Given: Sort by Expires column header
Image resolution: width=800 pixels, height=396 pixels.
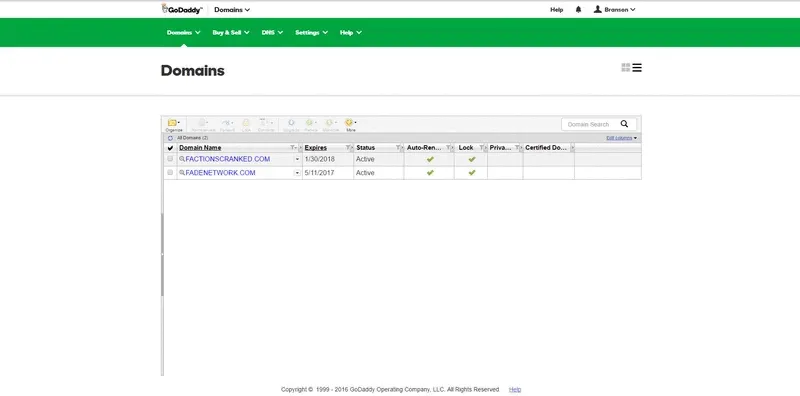Looking at the screenshot, I should (x=316, y=147).
